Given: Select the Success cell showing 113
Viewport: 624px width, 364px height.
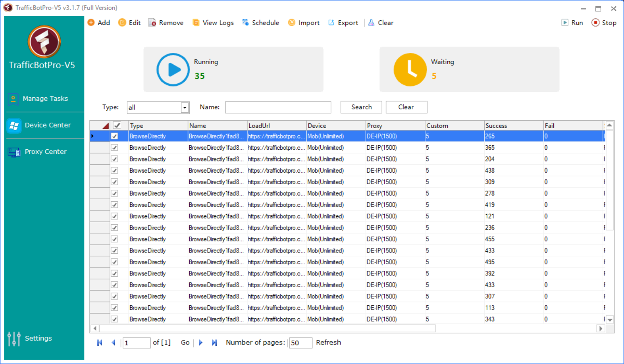Looking at the screenshot, I should [x=513, y=308].
